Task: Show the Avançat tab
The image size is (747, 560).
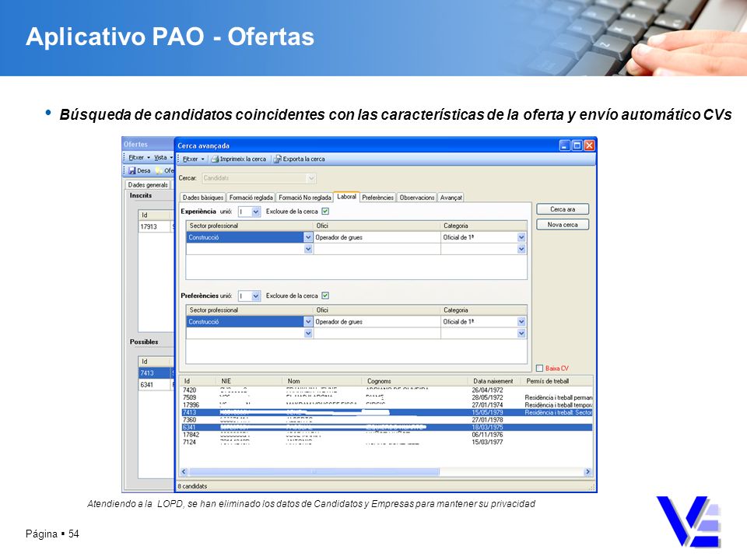Action: pos(451,198)
